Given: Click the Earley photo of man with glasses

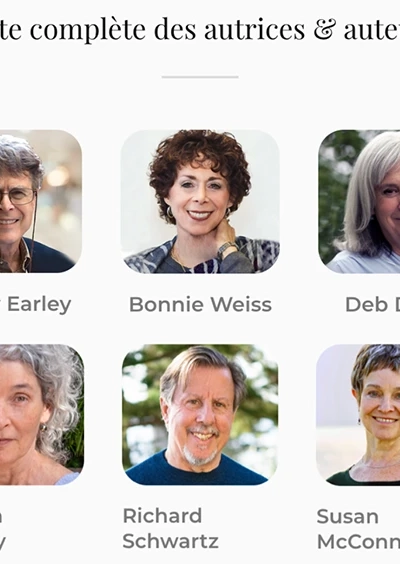Looking at the screenshot, I should pos(41,201).
